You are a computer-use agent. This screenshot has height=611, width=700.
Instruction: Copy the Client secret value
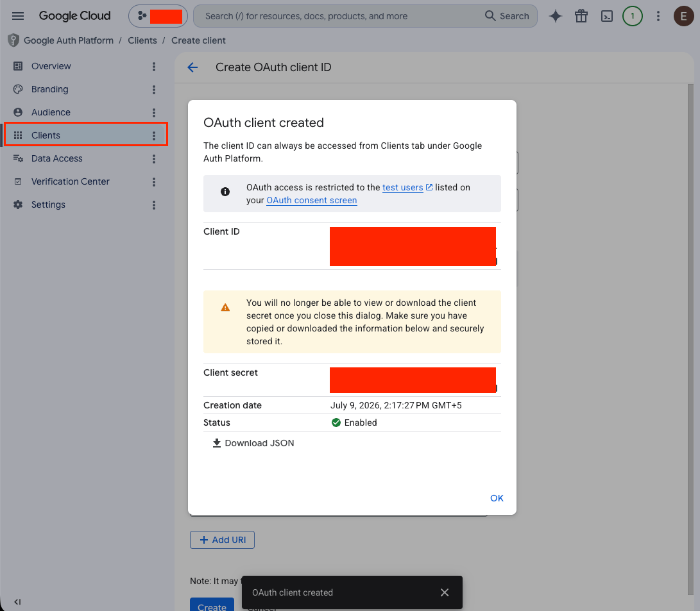(x=495, y=389)
